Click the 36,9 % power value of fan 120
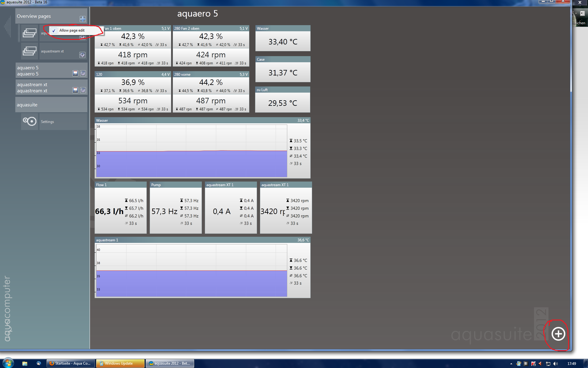This screenshot has height=368, width=588. [133, 82]
